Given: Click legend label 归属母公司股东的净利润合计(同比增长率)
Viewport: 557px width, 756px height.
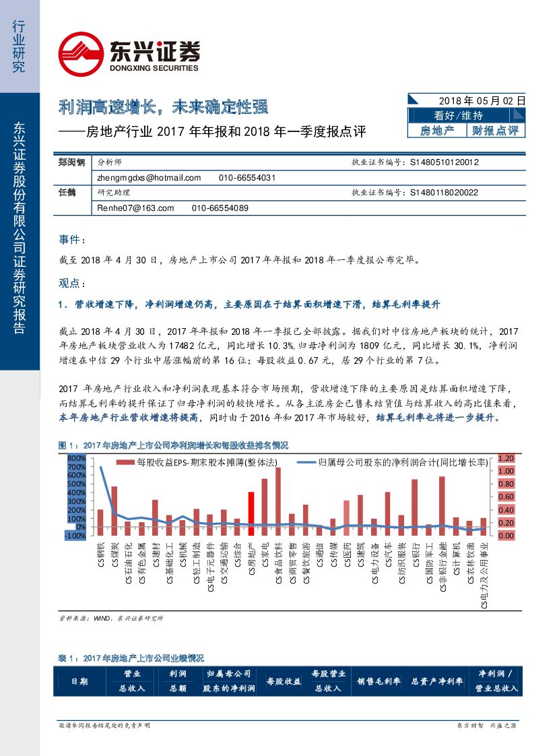Looking at the screenshot, I should click(x=403, y=462).
